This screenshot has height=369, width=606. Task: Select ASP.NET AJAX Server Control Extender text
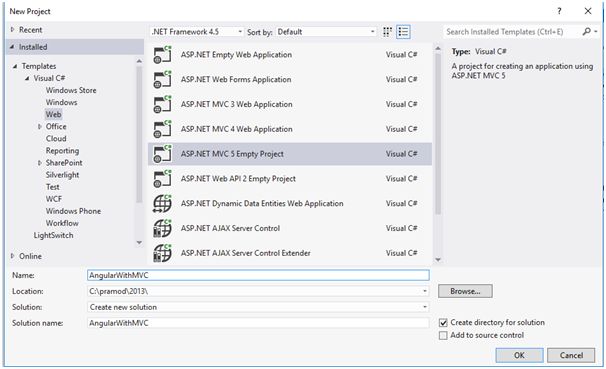coord(245,253)
